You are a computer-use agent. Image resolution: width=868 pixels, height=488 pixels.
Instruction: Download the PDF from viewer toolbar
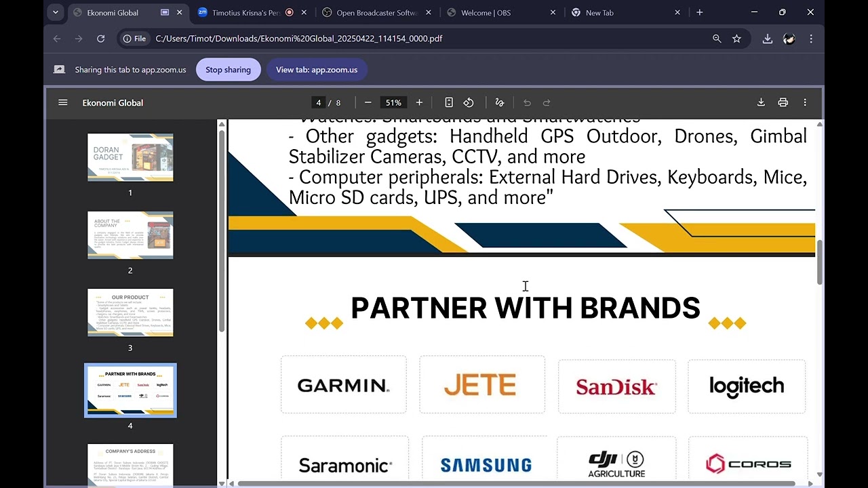pos(761,102)
